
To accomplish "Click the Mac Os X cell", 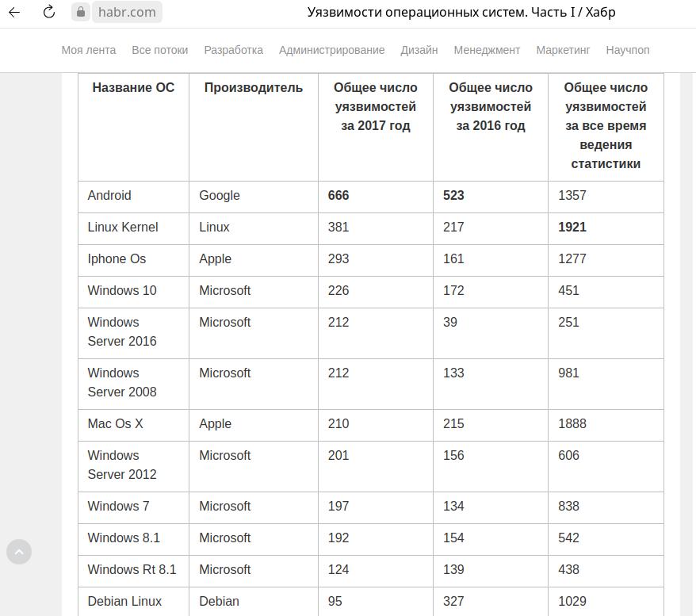I will pos(116,424).
